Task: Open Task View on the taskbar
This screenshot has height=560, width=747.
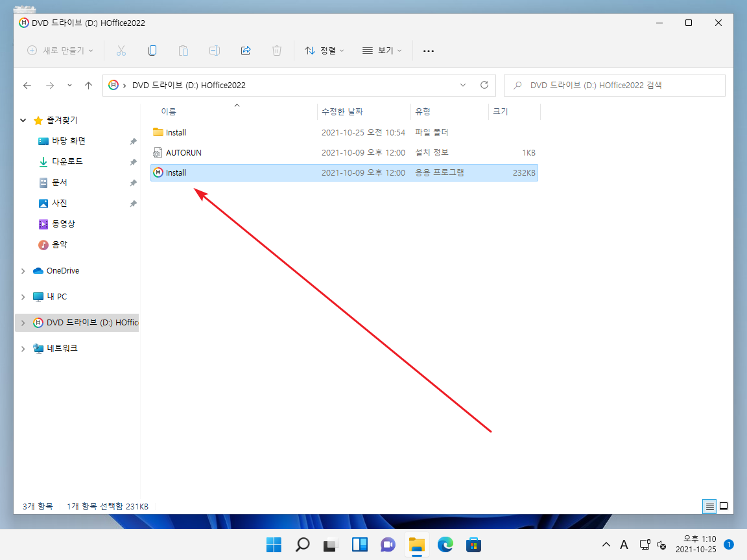Action: coord(331,544)
